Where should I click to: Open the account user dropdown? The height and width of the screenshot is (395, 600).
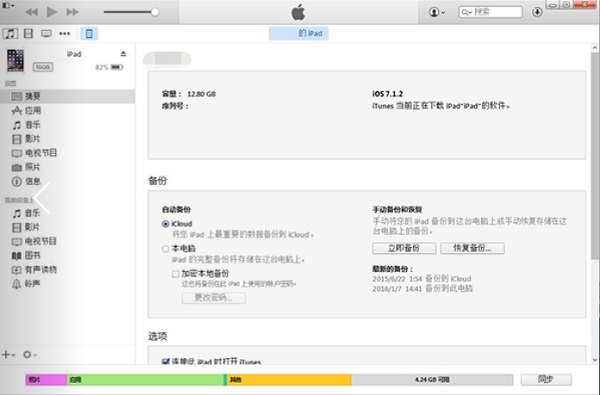pos(437,12)
